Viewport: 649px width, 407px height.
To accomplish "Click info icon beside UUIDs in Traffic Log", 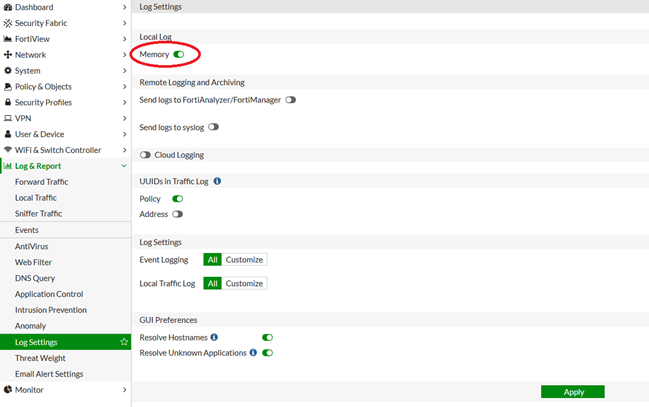I will (x=217, y=181).
